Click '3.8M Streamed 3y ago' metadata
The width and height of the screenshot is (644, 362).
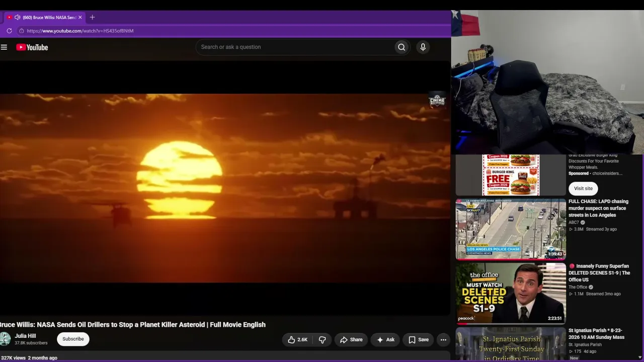[593, 229]
